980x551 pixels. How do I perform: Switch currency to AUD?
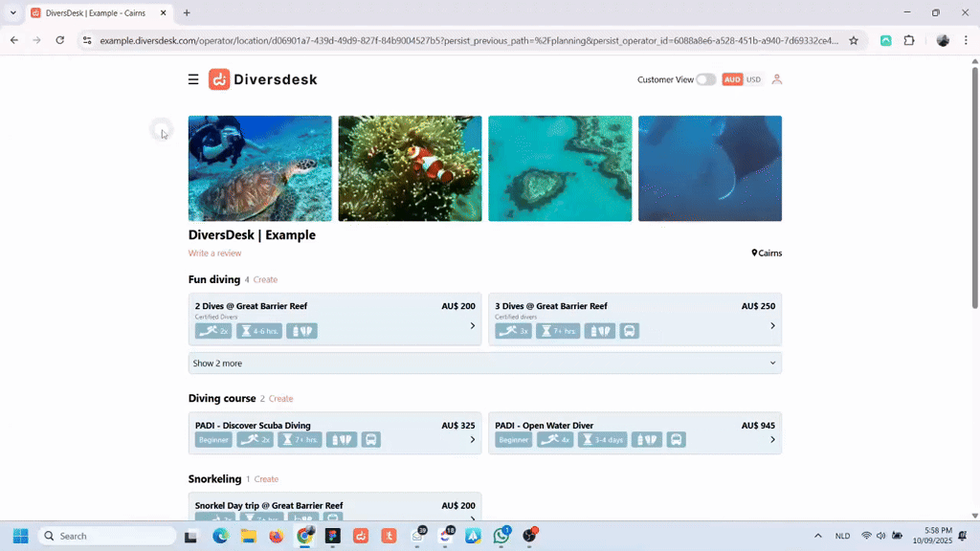tap(732, 79)
